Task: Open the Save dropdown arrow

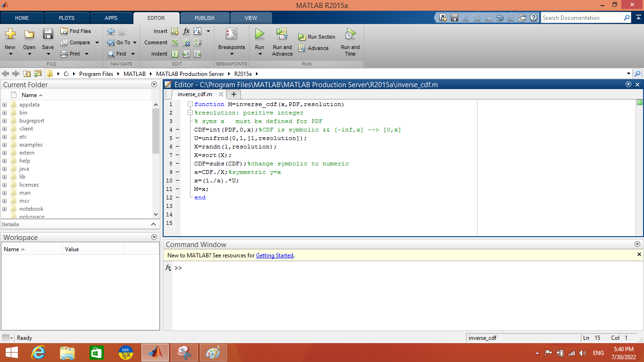Action: [48, 54]
